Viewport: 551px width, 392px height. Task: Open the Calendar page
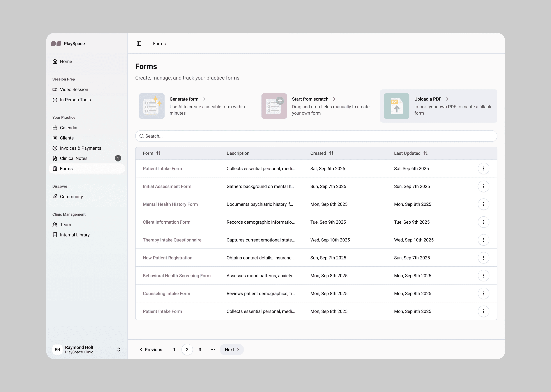pos(69,128)
